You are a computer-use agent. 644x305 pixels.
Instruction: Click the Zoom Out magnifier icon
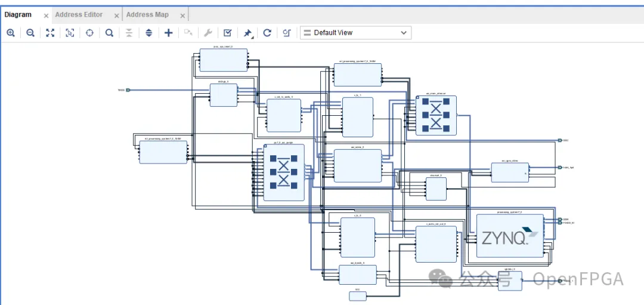tap(30, 33)
